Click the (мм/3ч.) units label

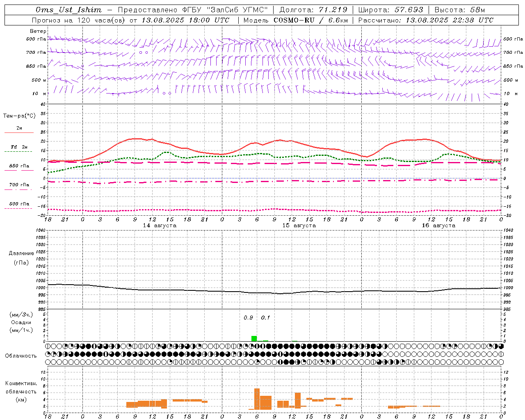click(21, 315)
